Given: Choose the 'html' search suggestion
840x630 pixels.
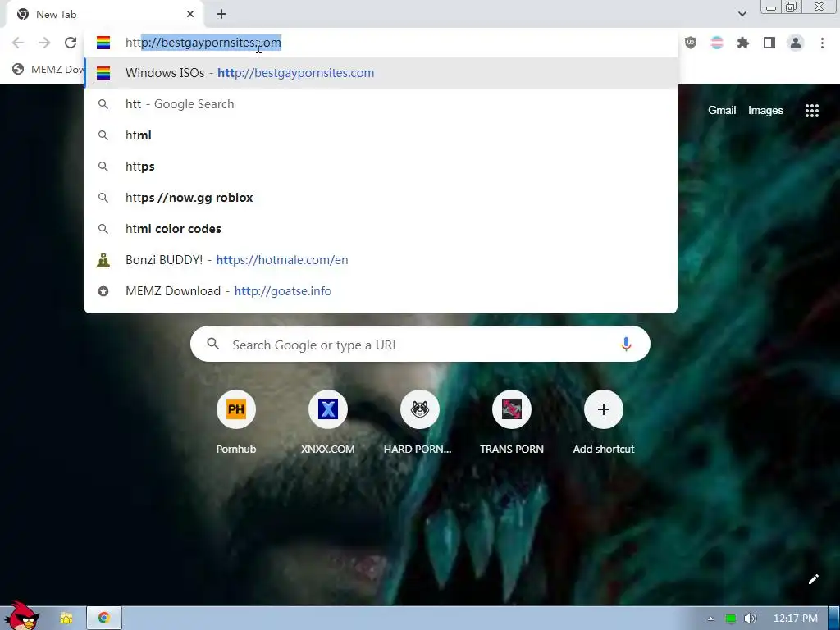Looking at the screenshot, I should 381,135.
